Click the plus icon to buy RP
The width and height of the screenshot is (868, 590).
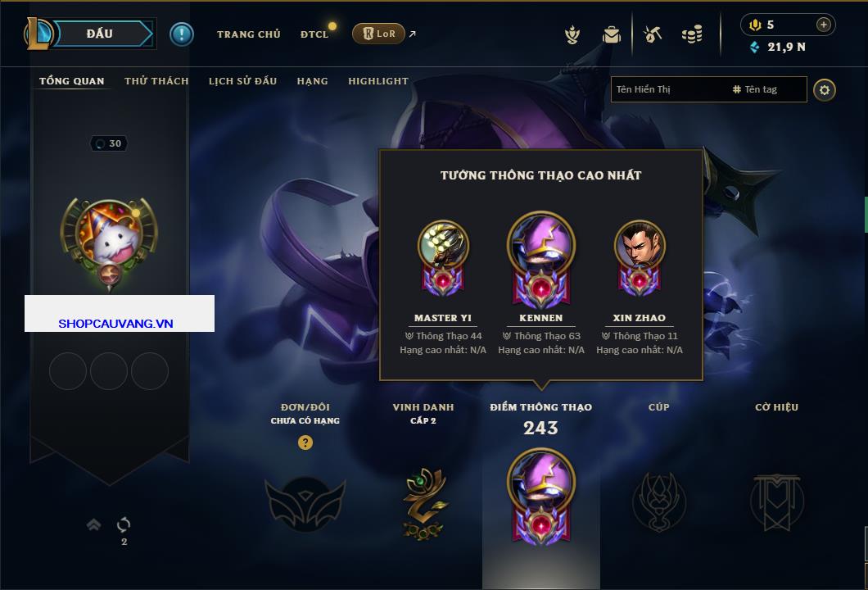coord(824,25)
